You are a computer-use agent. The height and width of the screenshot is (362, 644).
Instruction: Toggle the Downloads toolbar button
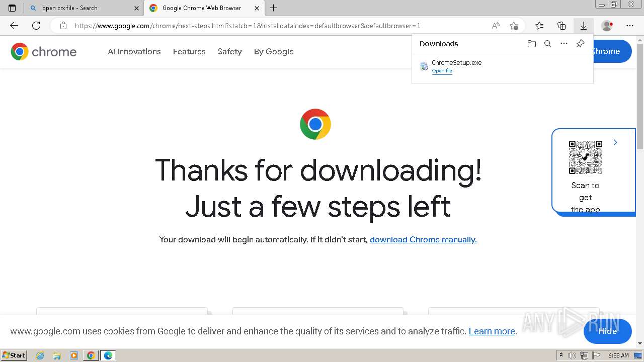(x=584, y=26)
